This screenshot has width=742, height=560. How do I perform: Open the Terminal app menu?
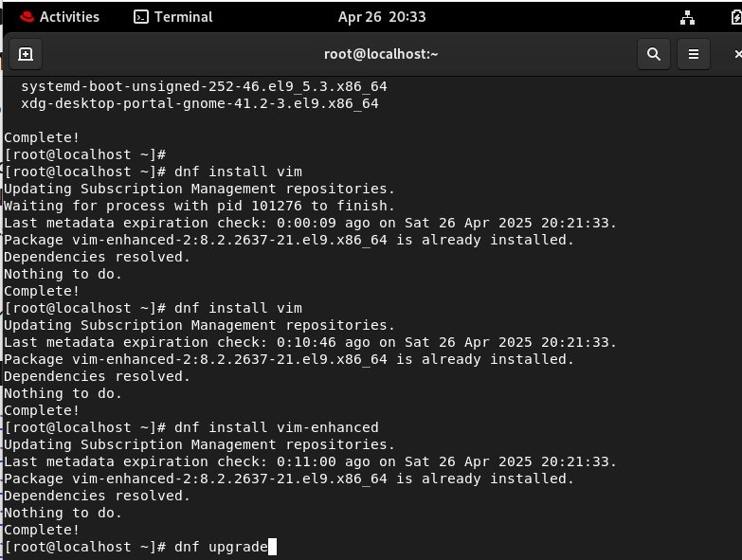173,17
